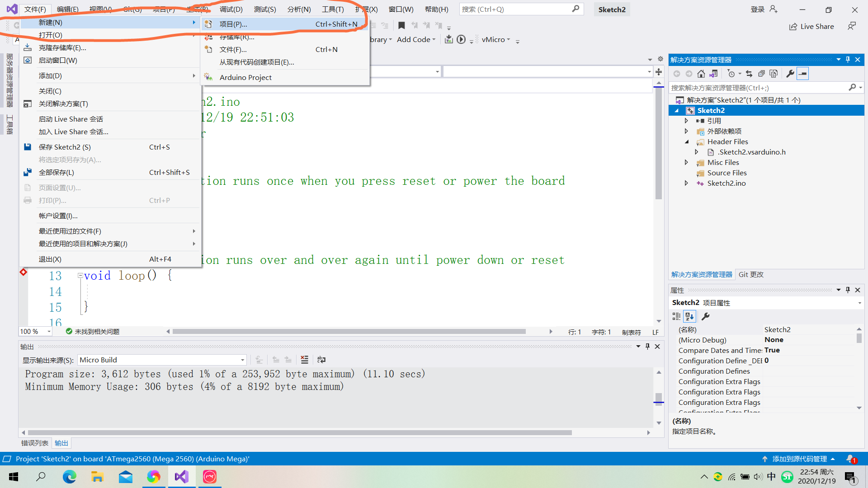Collapse the Header Files tree node
Viewport: 868px width, 488px height.
coord(686,141)
